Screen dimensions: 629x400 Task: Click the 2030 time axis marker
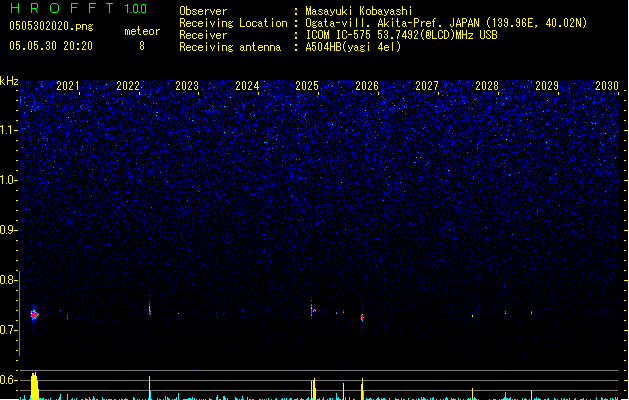click(x=607, y=86)
